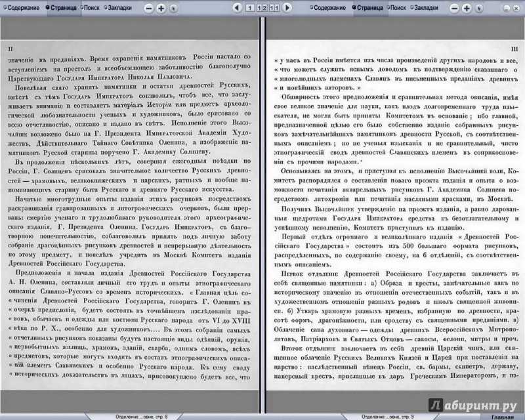The width and height of the screenshot is (525, 420).
Task: Click page numeral 'III' on right page
Action: [514, 49]
